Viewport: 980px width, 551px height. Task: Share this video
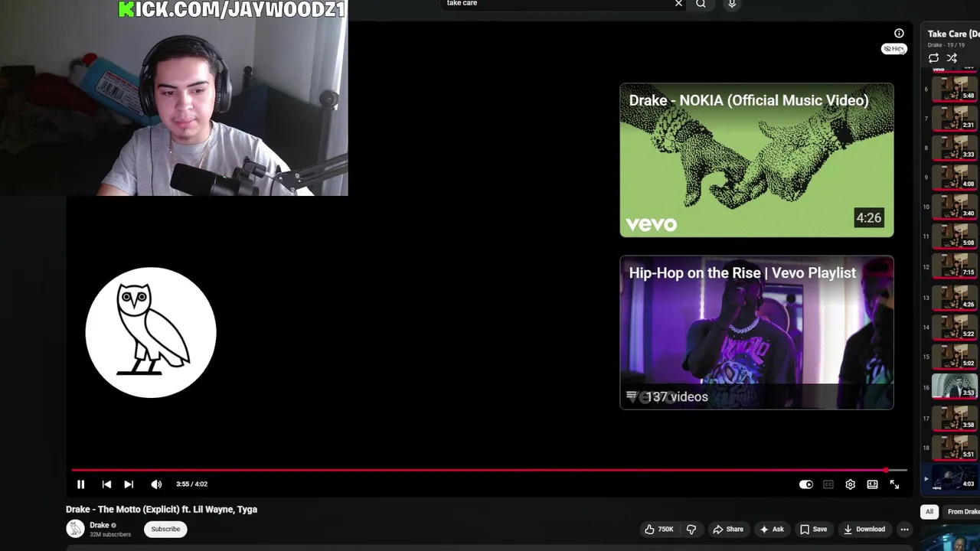coord(727,529)
